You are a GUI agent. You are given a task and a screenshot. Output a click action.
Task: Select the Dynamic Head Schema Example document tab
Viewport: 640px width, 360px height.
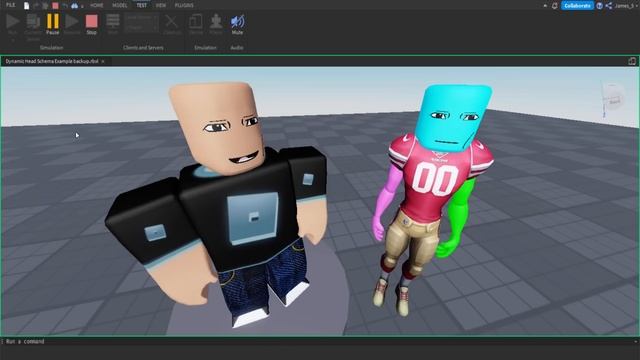(x=52, y=61)
